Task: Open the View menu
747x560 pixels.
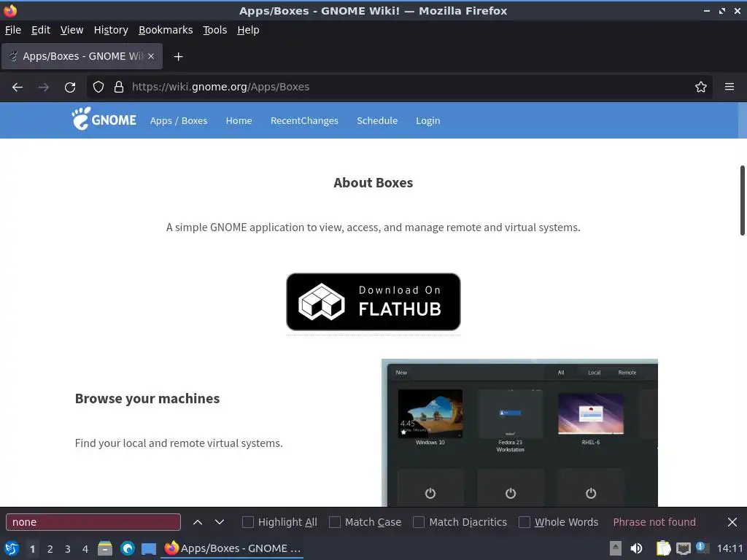Action: pos(71,30)
